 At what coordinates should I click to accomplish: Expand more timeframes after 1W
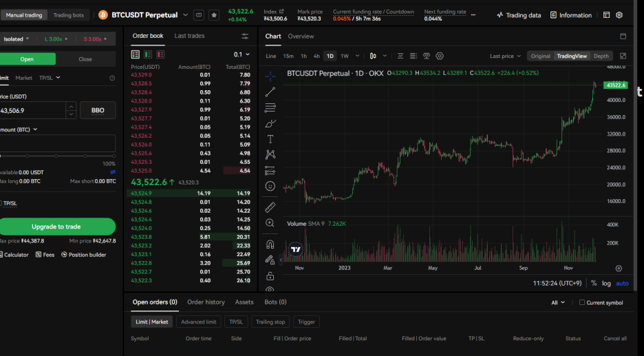[x=357, y=56]
